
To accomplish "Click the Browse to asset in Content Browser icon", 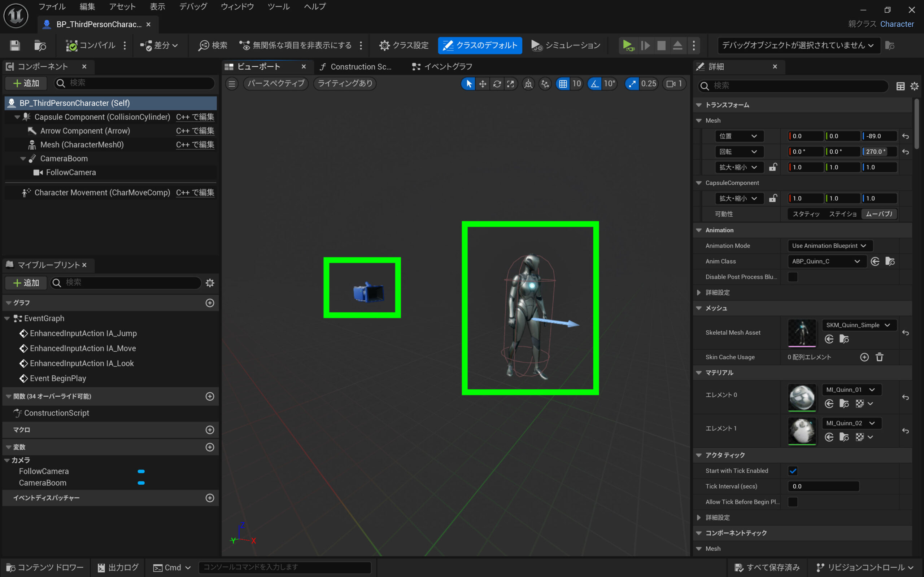I will click(x=40, y=45).
